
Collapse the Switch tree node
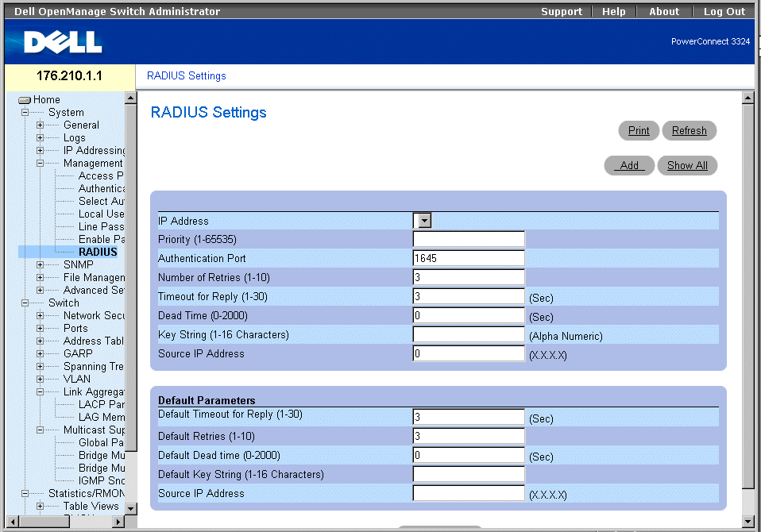click(x=25, y=303)
